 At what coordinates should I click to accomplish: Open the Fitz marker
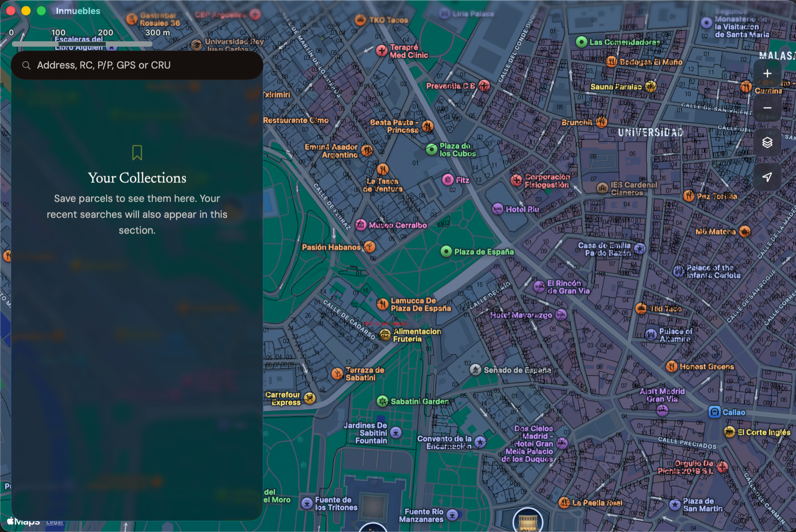tap(448, 179)
